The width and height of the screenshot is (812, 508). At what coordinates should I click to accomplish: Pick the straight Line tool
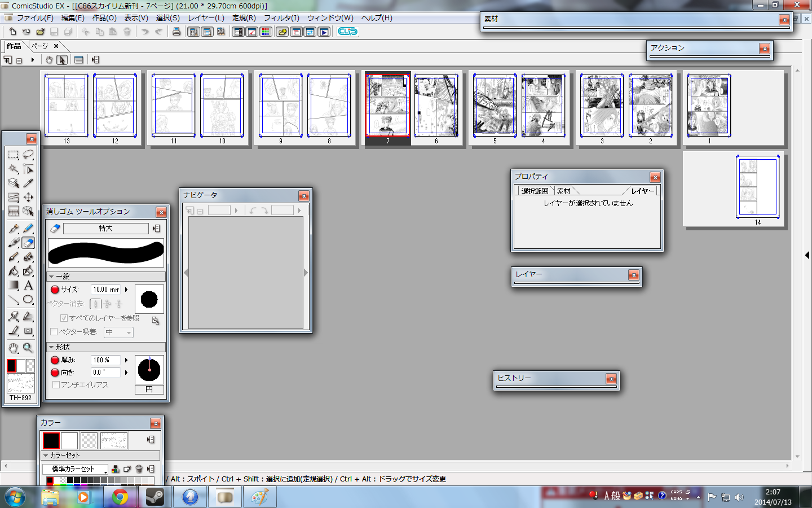14,300
